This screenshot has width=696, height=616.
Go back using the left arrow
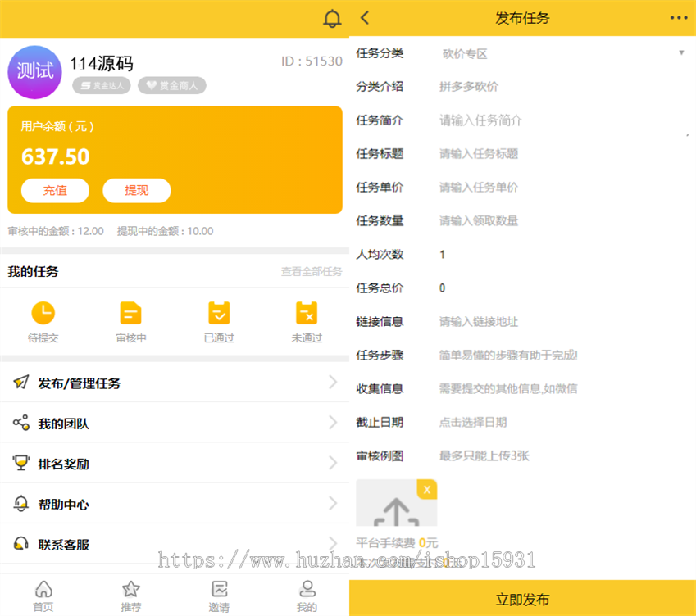(365, 18)
